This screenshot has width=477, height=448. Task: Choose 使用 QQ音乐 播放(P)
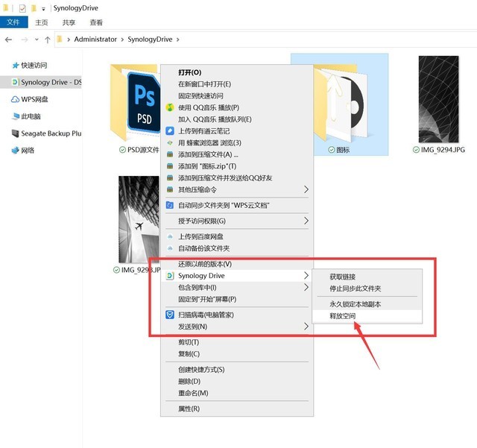[x=237, y=107]
